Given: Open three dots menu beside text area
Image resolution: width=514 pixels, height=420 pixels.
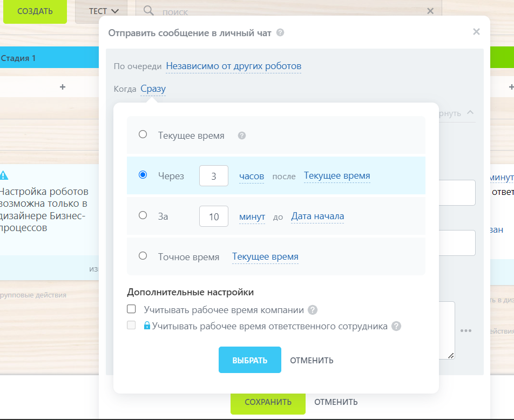Looking at the screenshot, I should tap(466, 330).
